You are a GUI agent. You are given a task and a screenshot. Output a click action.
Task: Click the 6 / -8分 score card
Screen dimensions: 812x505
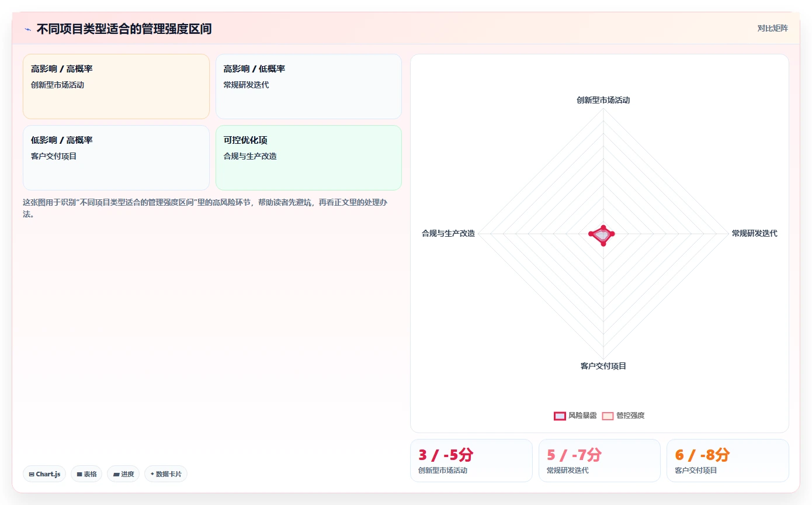tap(728, 461)
